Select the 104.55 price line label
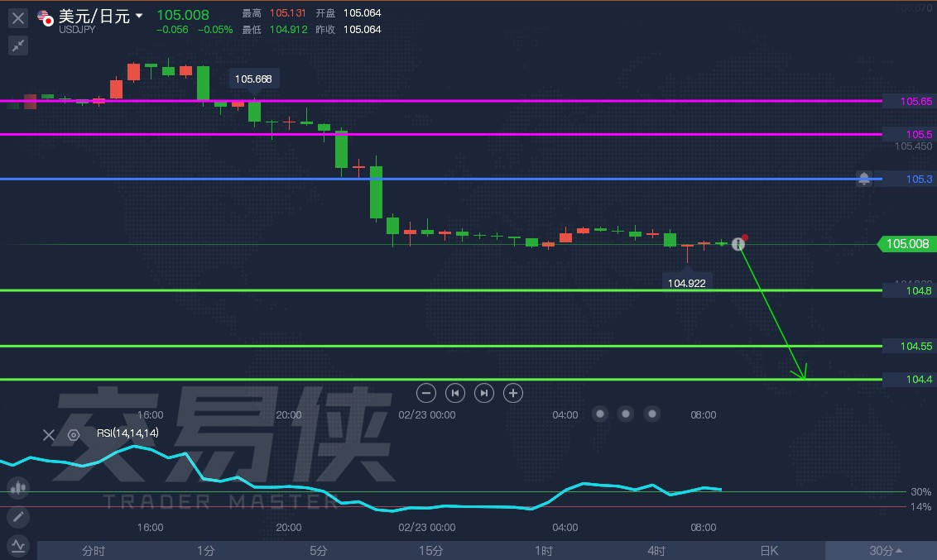The height and width of the screenshot is (560, 937). [910, 347]
